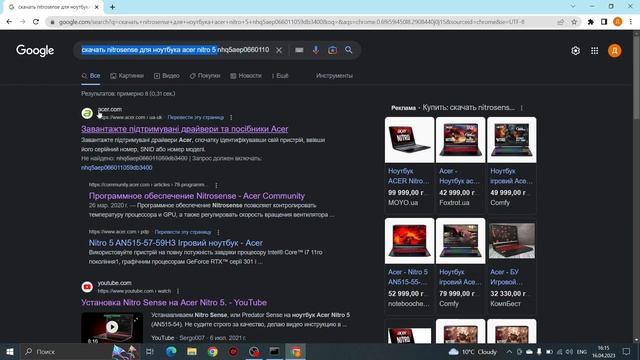Viewport: 640px width, 360px height.
Task: Submit search with magnifier icon
Action: [x=349, y=50]
